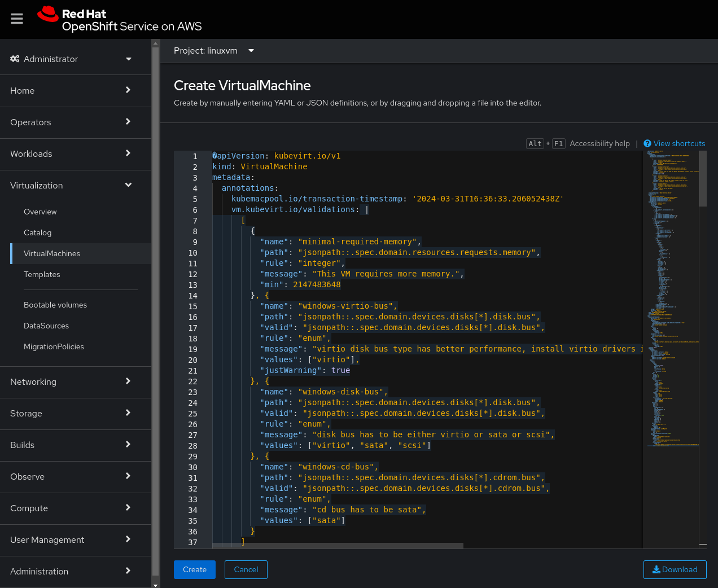Viewport: 718px width, 588px height.
Task: Click the "justWarning": true line
Action: (305, 370)
